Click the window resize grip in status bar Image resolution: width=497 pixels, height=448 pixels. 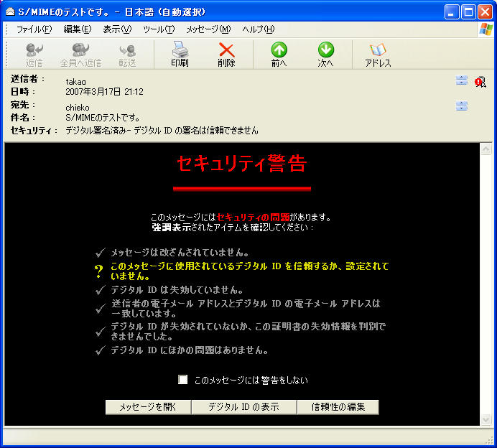[x=490, y=440]
